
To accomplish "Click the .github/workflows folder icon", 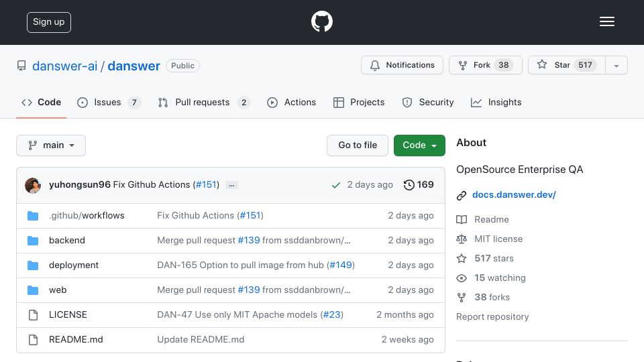I will click(x=33, y=216).
